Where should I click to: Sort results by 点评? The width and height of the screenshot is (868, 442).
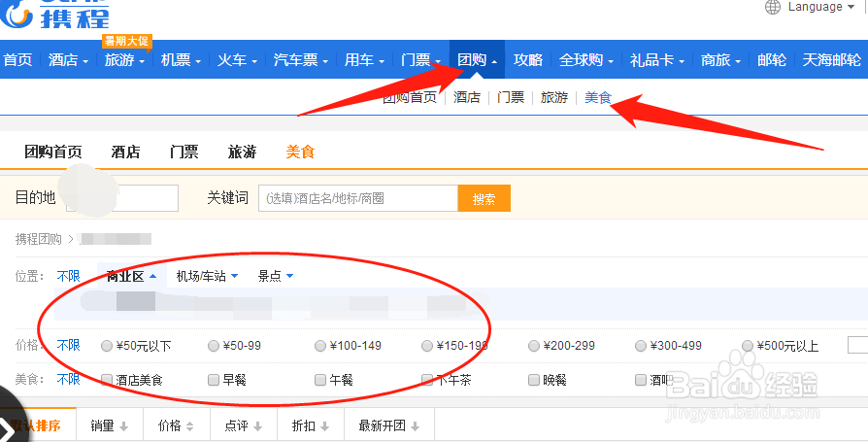pyautogui.click(x=244, y=425)
